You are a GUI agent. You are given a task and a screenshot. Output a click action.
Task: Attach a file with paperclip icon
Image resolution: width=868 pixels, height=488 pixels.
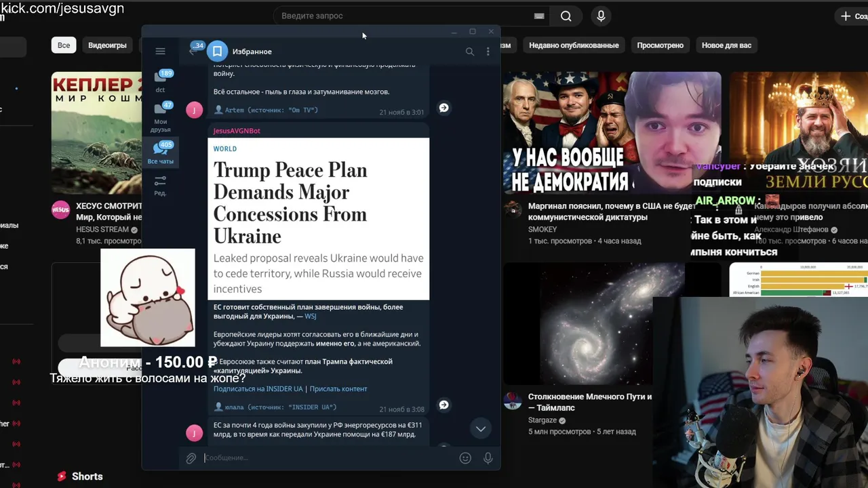click(x=191, y=458)
